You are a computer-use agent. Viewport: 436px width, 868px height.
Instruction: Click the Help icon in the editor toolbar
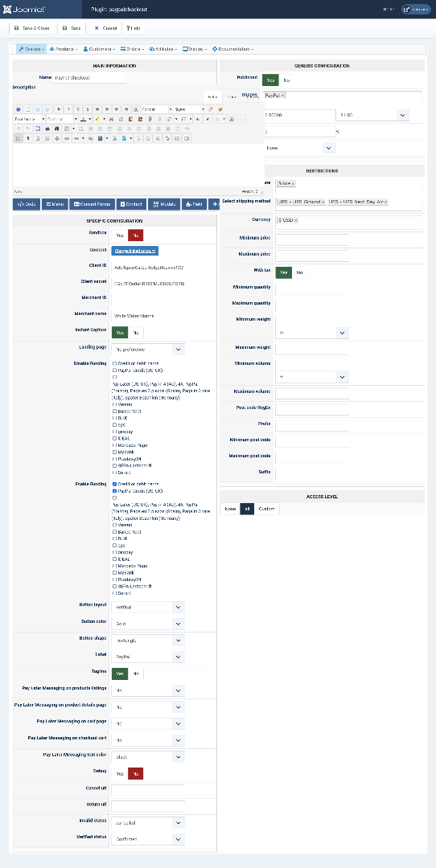tap(19, 109)
